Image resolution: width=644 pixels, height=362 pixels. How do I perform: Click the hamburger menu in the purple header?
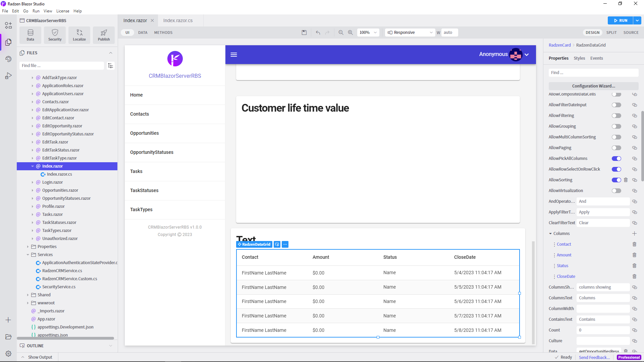[x=234, y=55]
